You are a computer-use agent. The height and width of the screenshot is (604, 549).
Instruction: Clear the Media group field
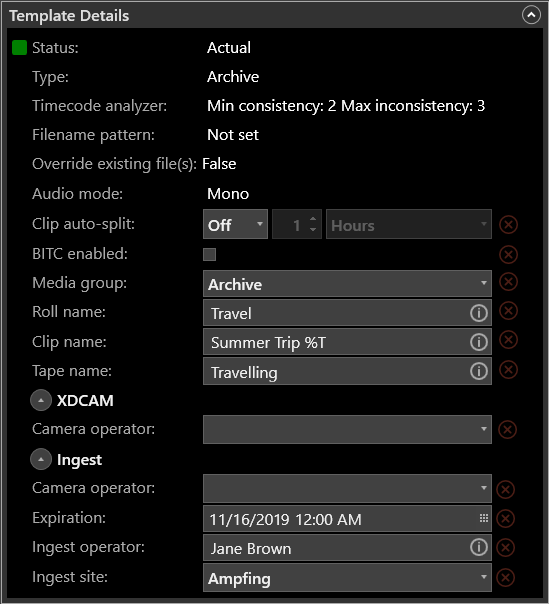point(508,282)
